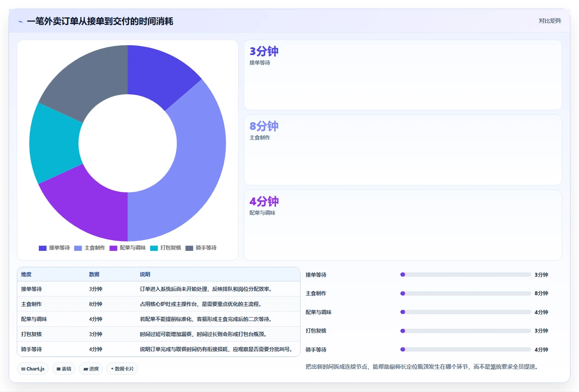579x392 pixels.
Task: Click the 骑手等待 progress bar
Action: tap(466, 349)
